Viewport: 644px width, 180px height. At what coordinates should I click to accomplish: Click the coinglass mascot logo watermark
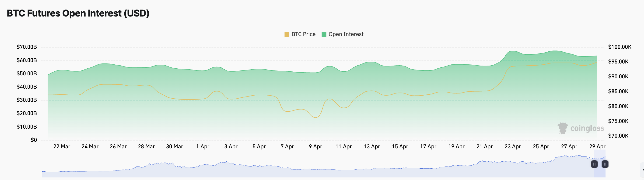[563, 128]
